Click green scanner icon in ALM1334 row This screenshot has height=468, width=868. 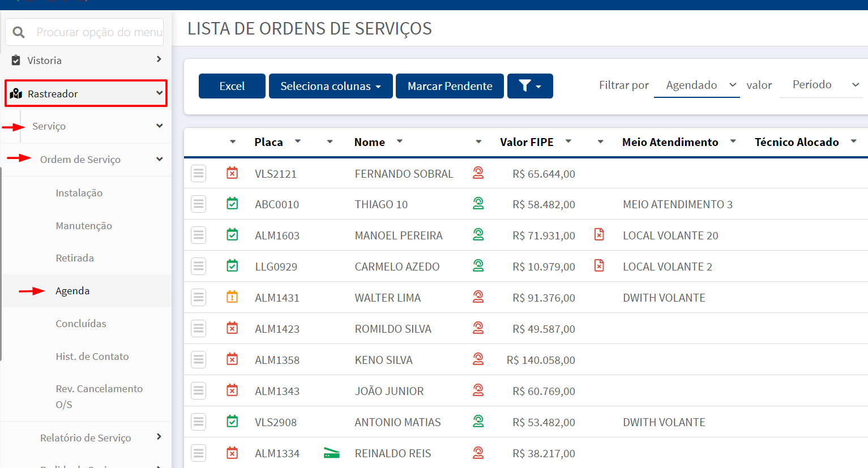click(332, 453)
